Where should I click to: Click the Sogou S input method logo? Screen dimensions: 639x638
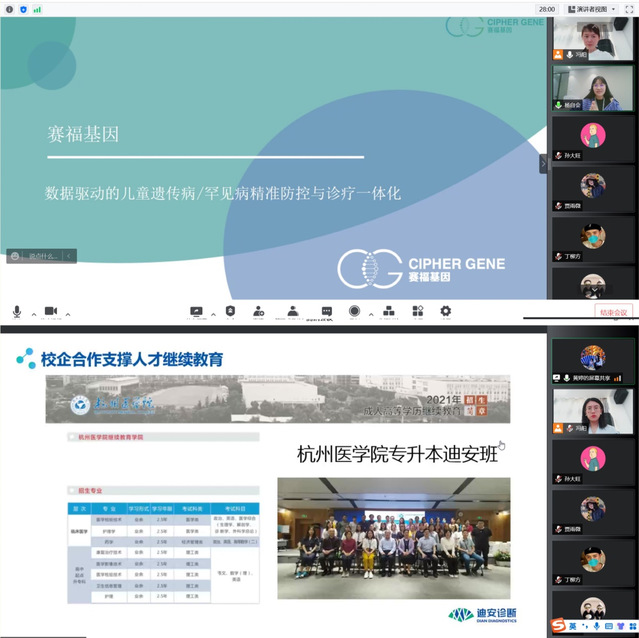[558, 625]
